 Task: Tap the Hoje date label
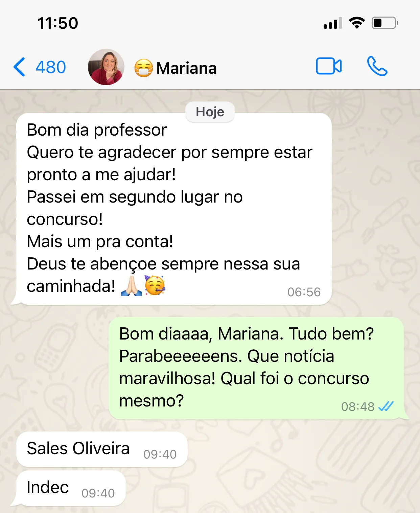210,112
